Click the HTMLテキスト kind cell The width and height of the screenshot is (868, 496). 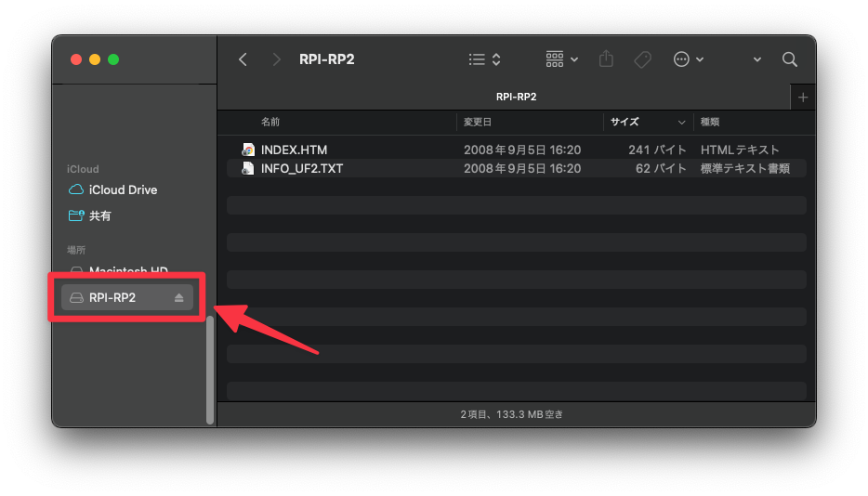click(740, 150)
